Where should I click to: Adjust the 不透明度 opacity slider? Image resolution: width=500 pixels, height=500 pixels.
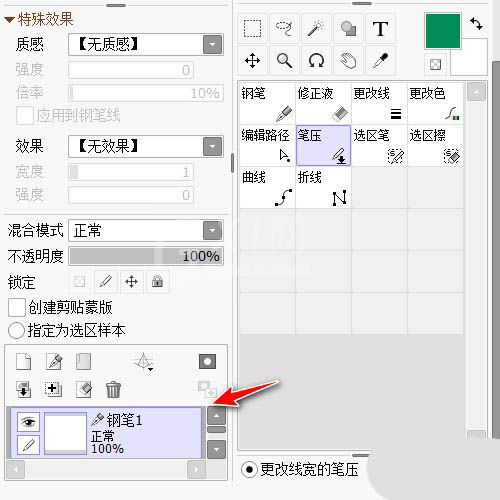click(x=146, y=256)
